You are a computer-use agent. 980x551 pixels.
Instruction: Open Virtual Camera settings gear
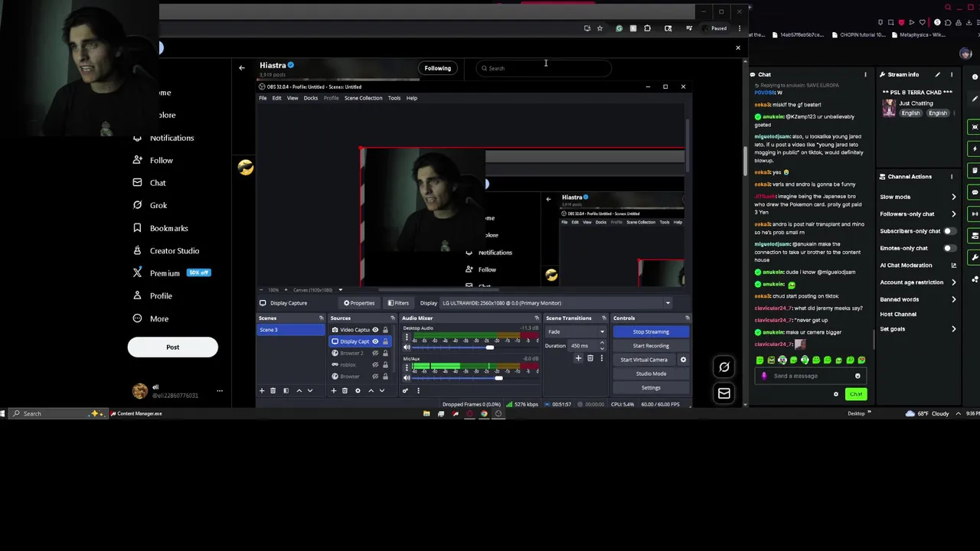[x=683, y=360]
